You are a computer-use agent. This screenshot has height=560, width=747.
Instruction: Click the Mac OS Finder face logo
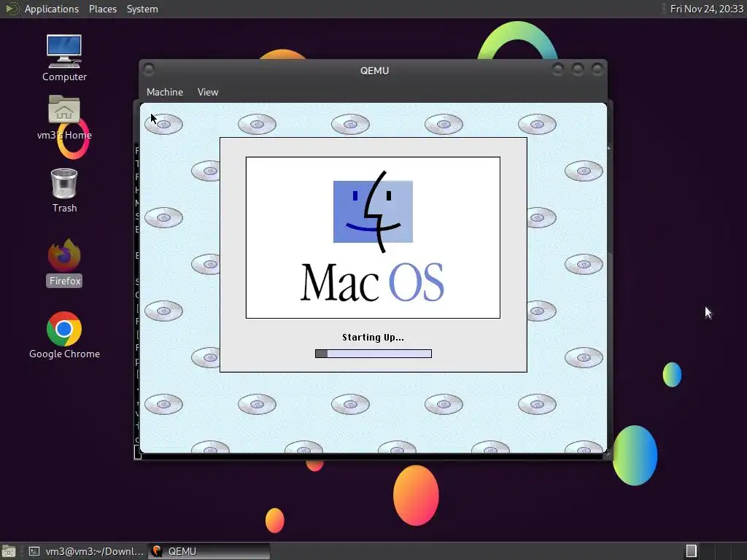pyautogui.click(x=373, y=212)
